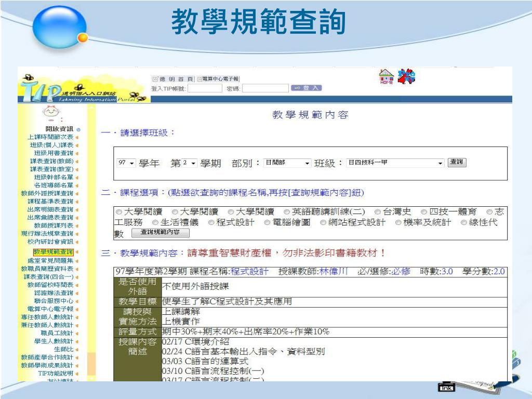Open 出席彙總表查詢 in sidebar

50,218
